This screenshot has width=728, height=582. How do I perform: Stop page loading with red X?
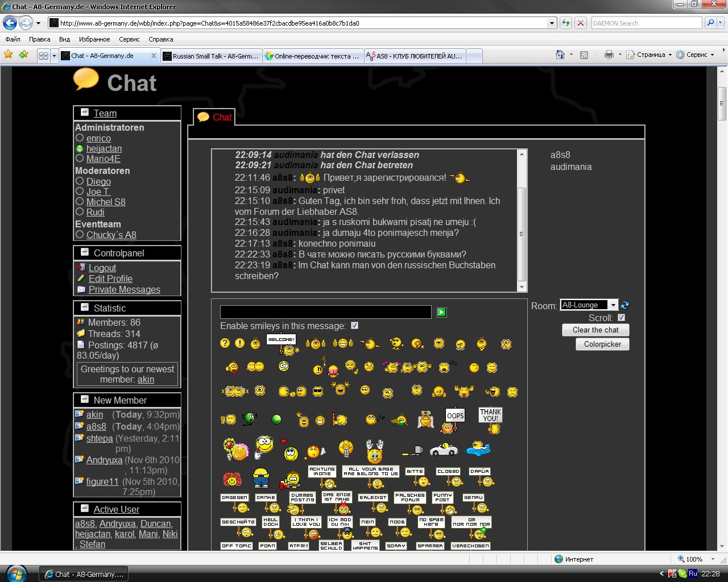[580, 23]
